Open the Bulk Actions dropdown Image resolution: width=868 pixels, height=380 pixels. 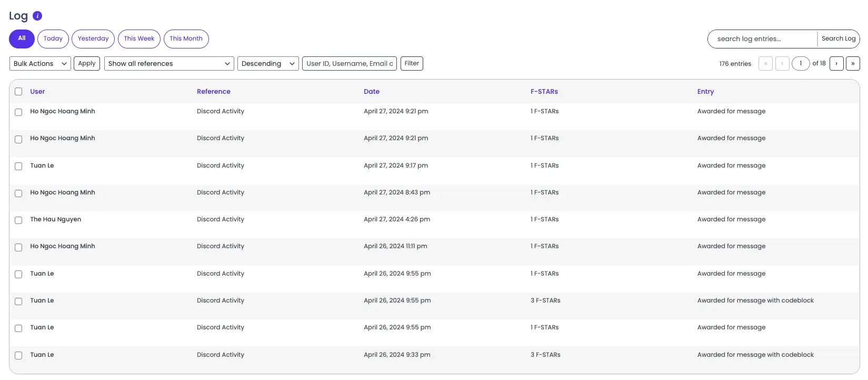[40, 64]
